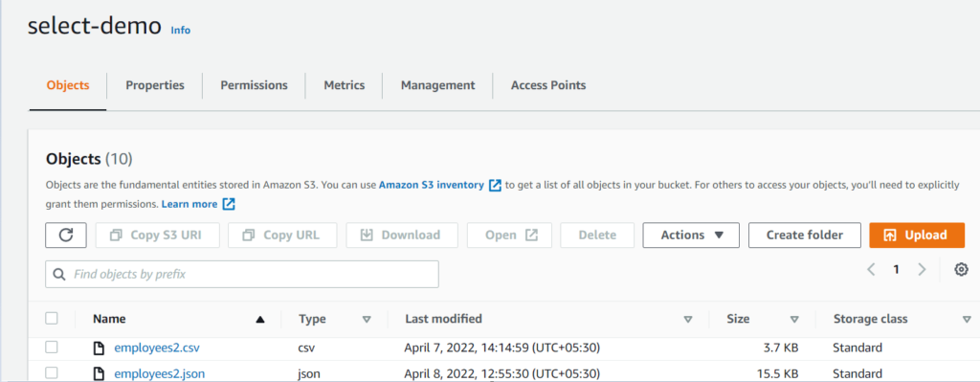Viewport: 980px width, 382px height.
Task: Click the orange Upload button
Action: coord(917,236)
